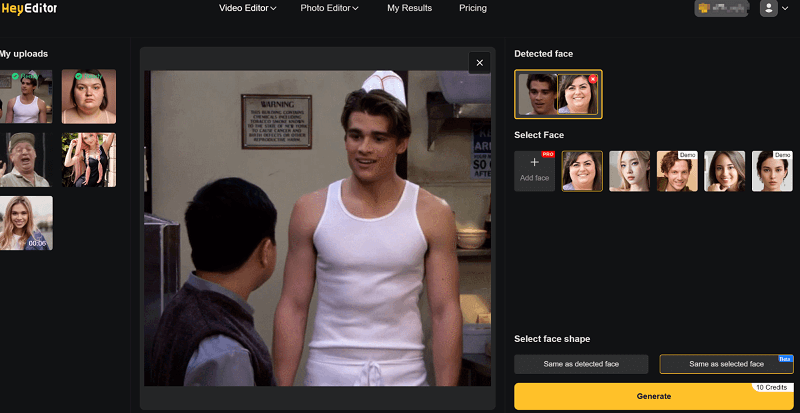Select Same as detected face shape
This screenshot has width=800, height=413.
click(581, 364)
